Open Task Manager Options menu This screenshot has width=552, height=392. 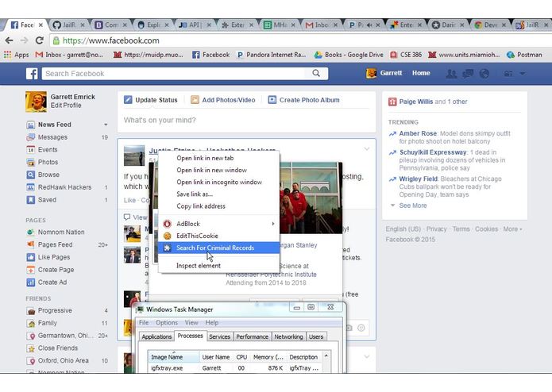167,323
